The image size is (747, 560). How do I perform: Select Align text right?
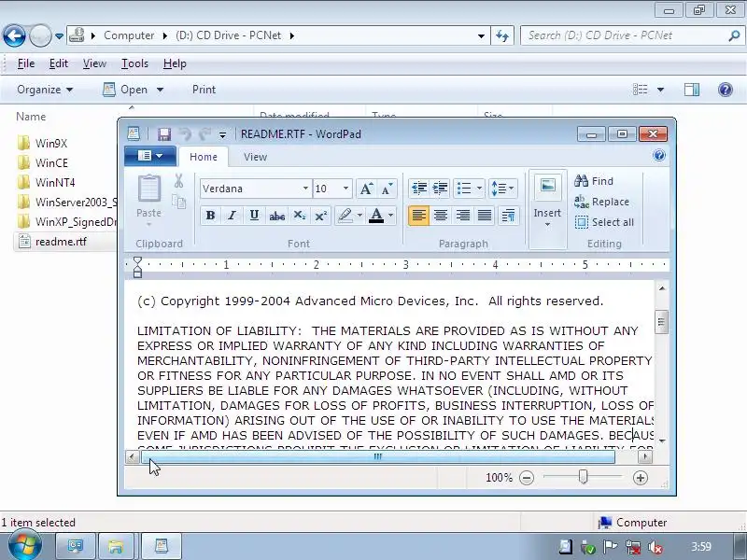(462, 216)
